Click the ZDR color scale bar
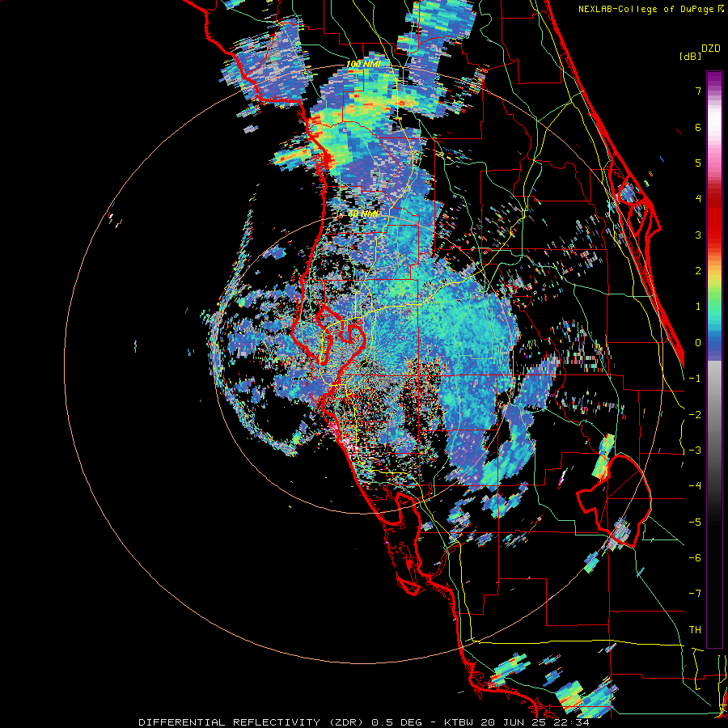The width and height of the screenshot is (728, 728). (714, 359)
